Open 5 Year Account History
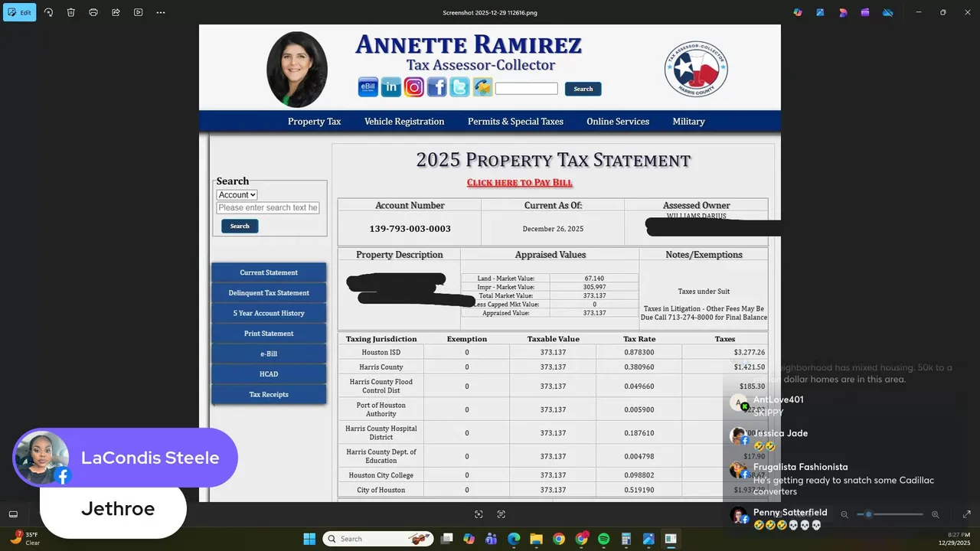 coord(269,314)
